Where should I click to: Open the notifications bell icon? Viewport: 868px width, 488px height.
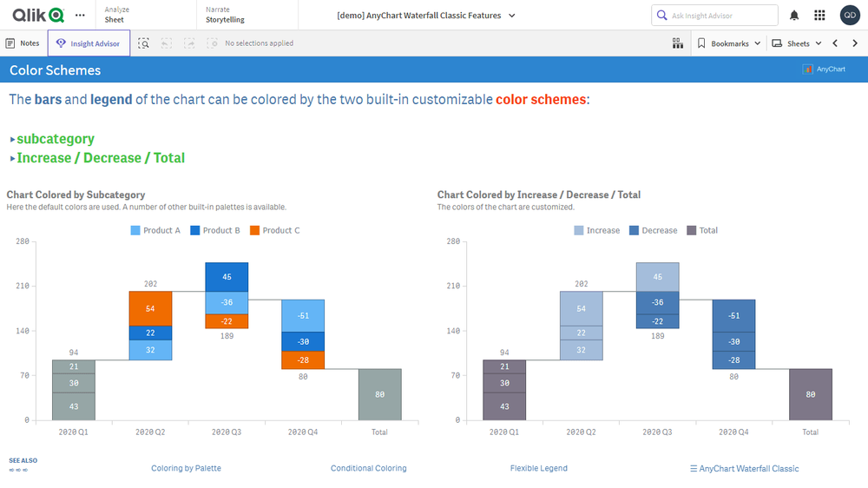(794, 16)
